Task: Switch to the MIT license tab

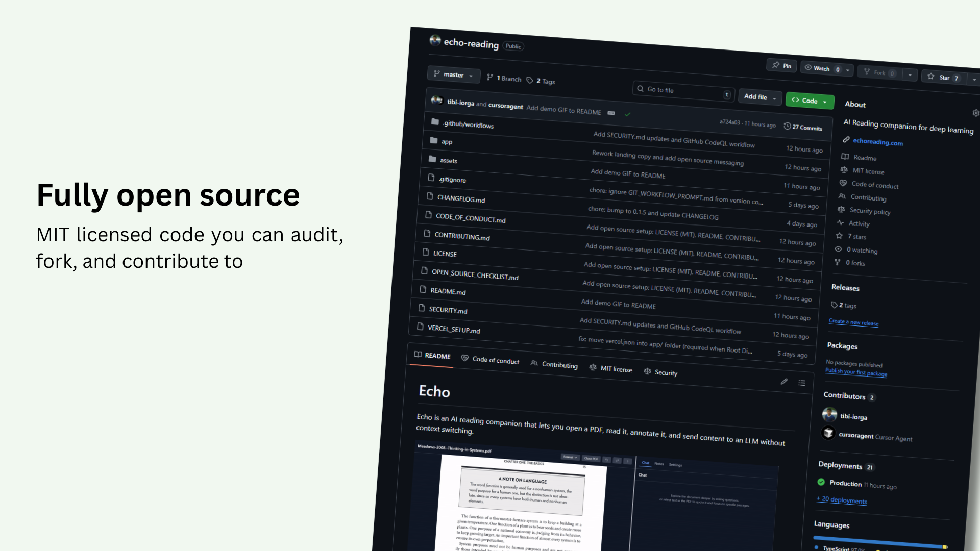Action: click(x=611, y=368)
